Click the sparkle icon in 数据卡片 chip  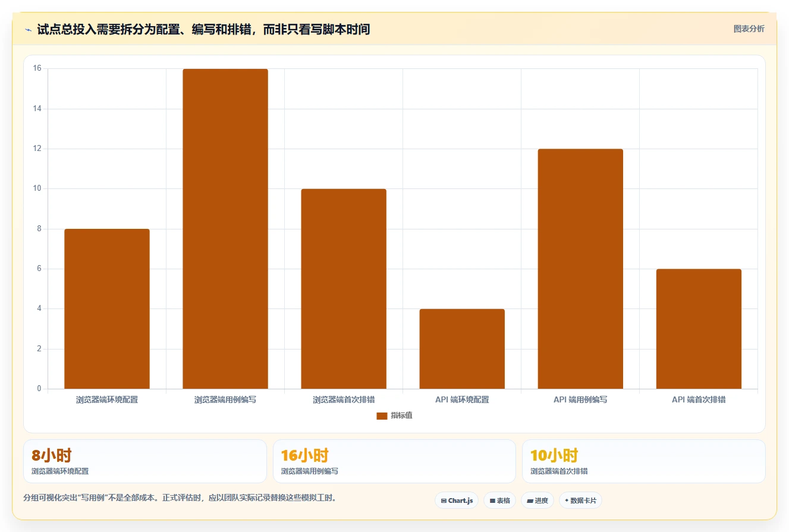567,501
